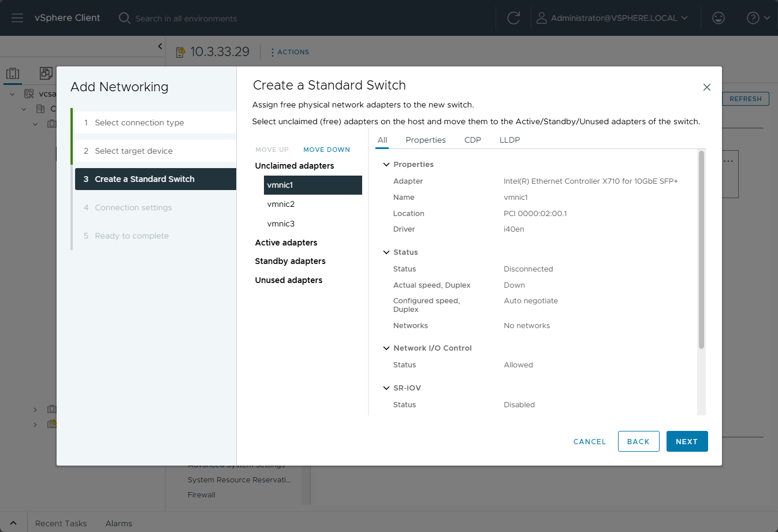778x532 pixels.
Task: Click the global refresh icon
Action: 513,18
